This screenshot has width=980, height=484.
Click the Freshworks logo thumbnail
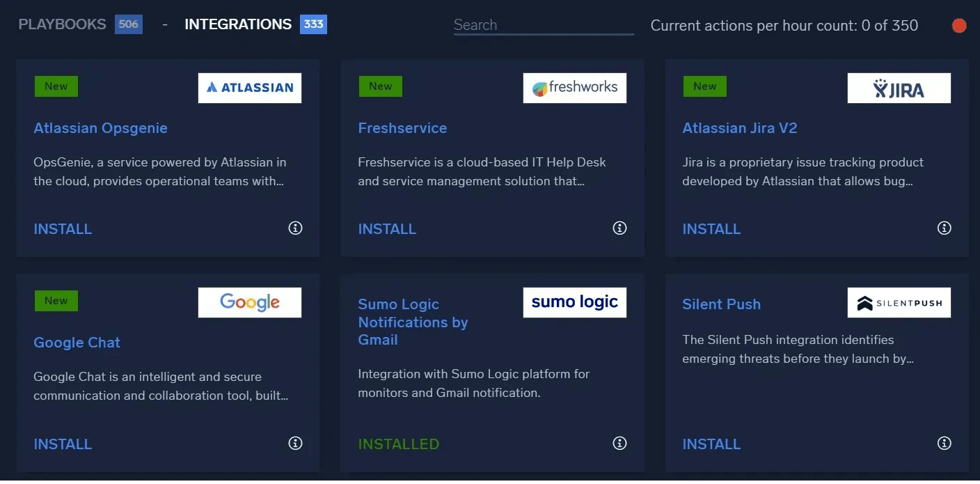574,88
